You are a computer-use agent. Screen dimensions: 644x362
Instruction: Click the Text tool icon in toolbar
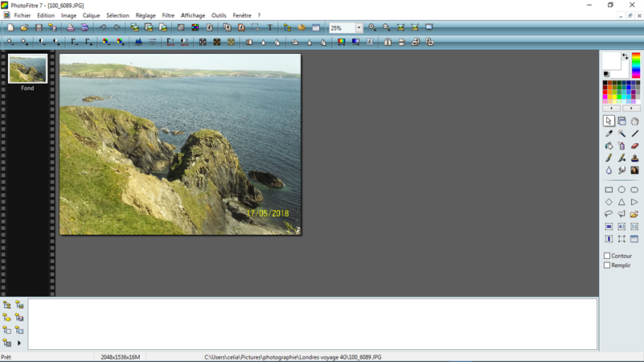click(x=270, y=27)
